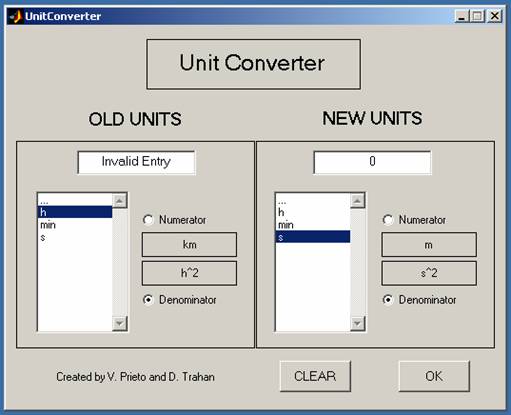Screen dimensions: 511x415
Task: Select the Numerator radio button under New Units
Action: [387, 220]
